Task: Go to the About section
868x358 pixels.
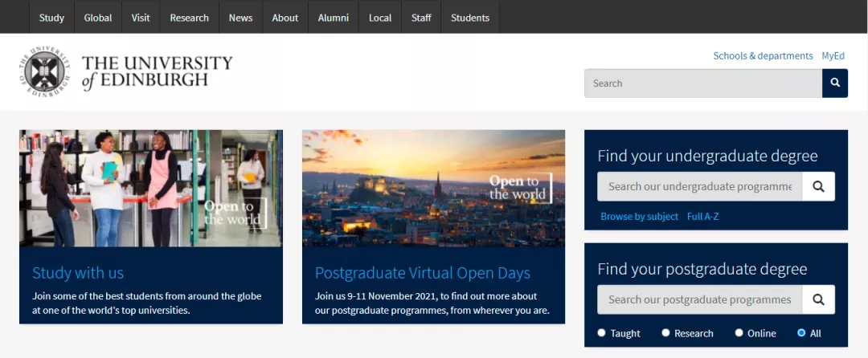Action: point(285,18)
